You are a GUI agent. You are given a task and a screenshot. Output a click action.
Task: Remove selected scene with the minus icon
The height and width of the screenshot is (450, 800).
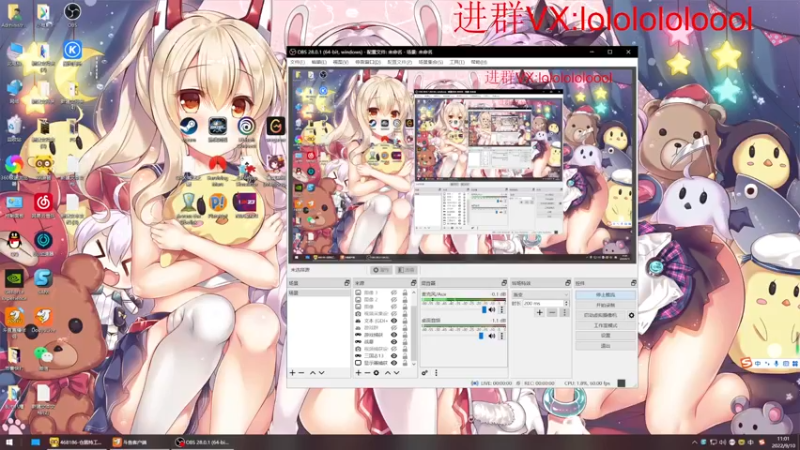(301, 373)
